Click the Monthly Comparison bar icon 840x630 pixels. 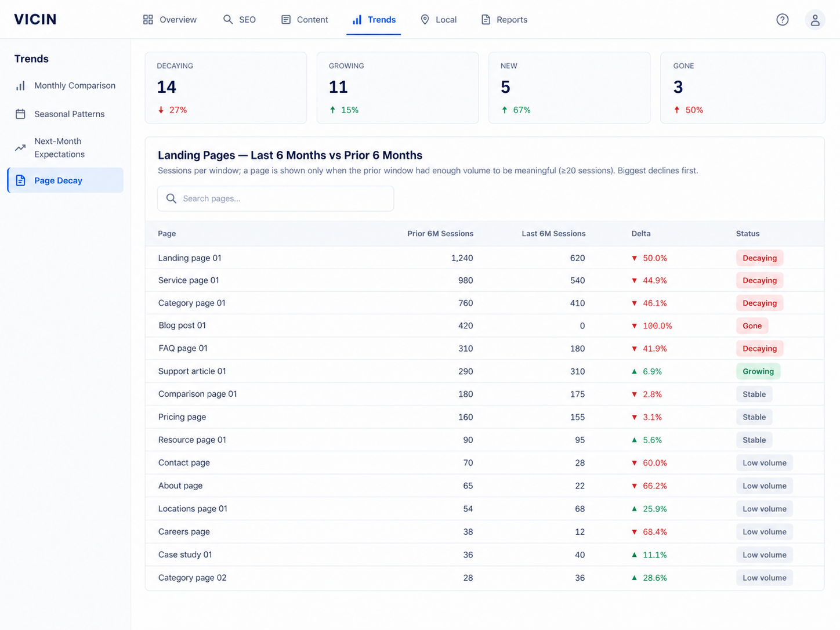tap(20, 86)
